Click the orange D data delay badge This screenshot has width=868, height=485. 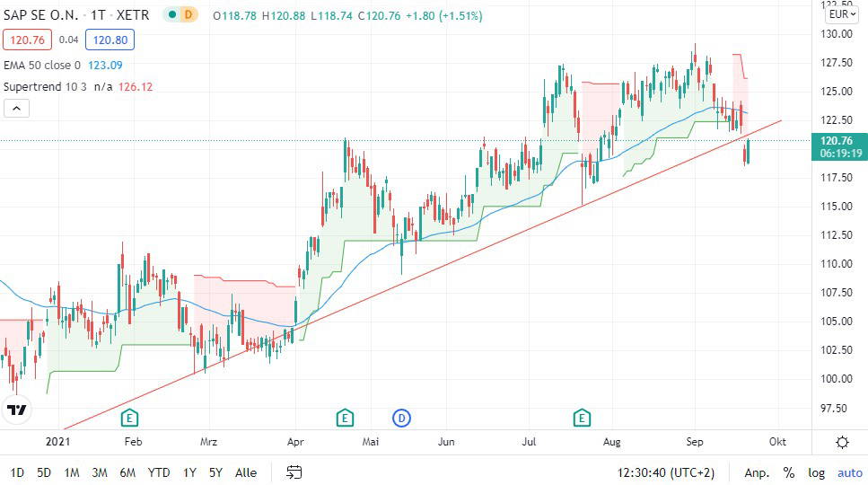189,15
